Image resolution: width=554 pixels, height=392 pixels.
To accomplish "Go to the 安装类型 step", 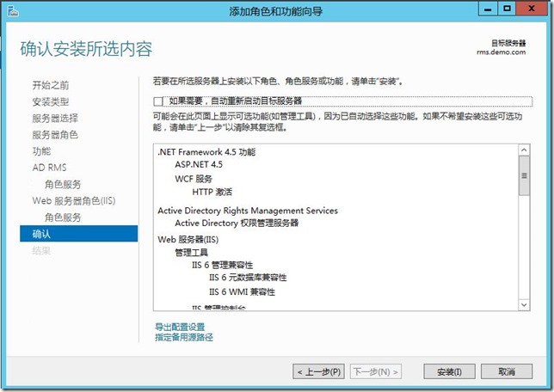I will pyautogui.click(x=51, y=101).
